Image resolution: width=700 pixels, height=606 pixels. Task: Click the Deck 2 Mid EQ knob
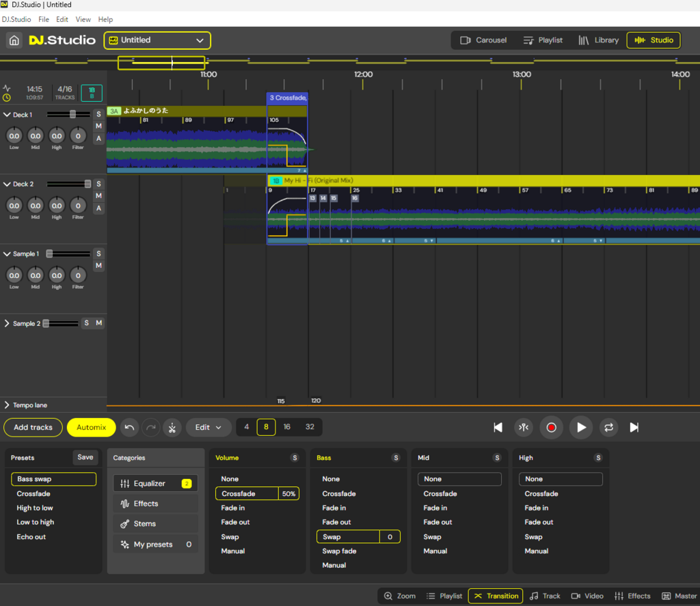tap(36, 206)
